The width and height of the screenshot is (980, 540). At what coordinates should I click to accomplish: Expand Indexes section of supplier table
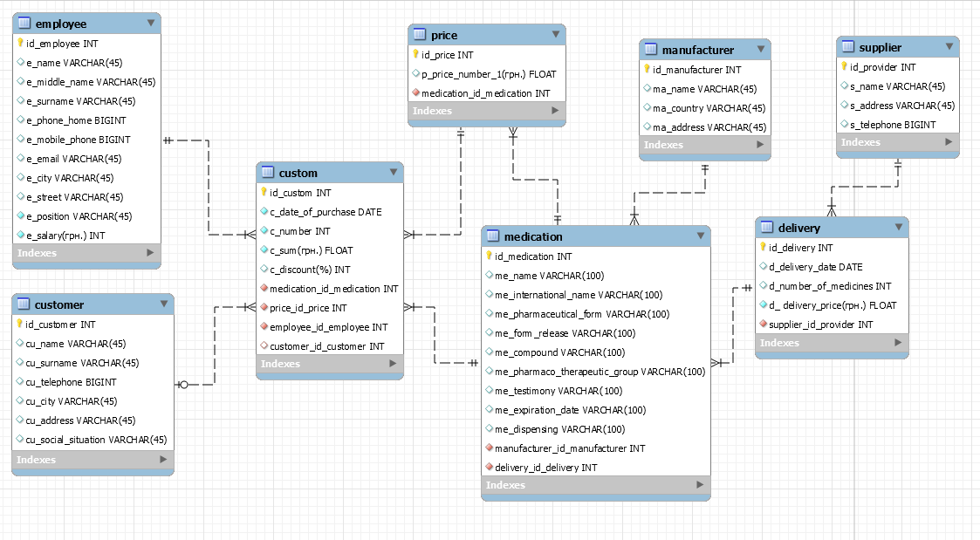point(949,142)
